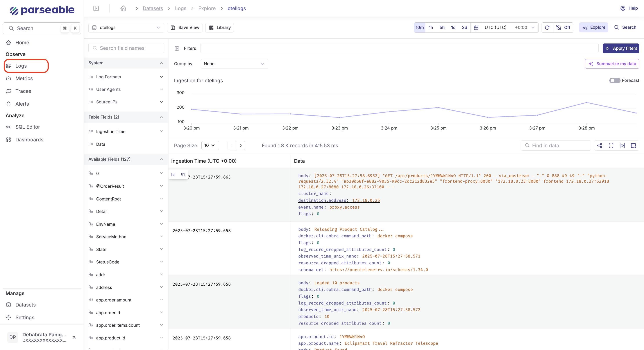The width and height of the screenshot is (644, 350).
Task: Enable the Forecast toggle
Action: tap(615, 80)
